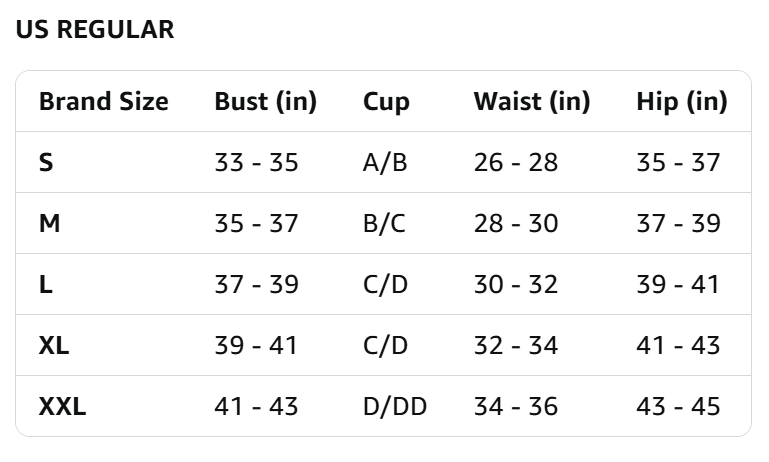Select the D/DD cup value
The width and height of the screenshot is (769, 462).
tap(395, 406)
